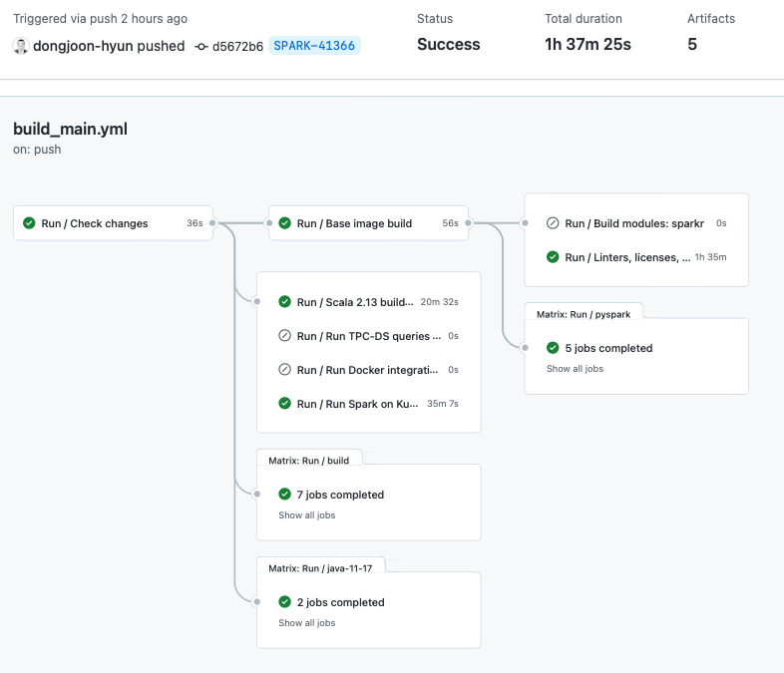The height and width of the screenshot is (673, 784).
Task: Open the Run / Check changes job
Action: (x=95, y=223)
